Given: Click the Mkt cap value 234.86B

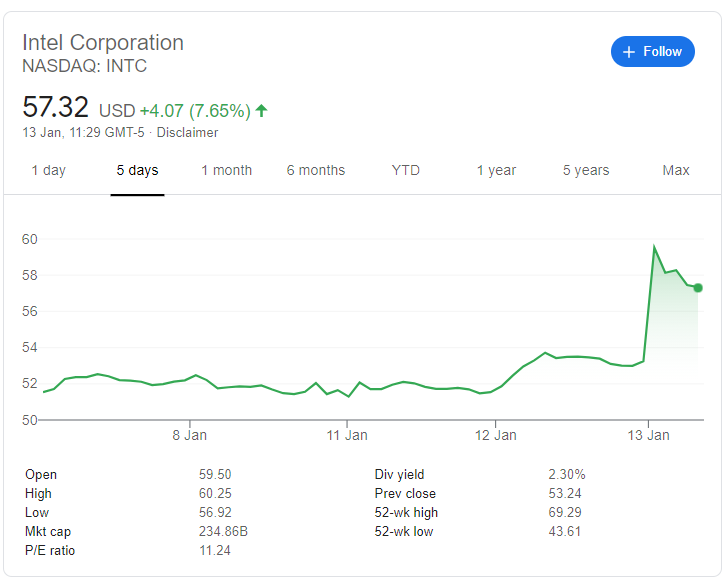Looking at the screenshot, I should (x=223, y=531).
